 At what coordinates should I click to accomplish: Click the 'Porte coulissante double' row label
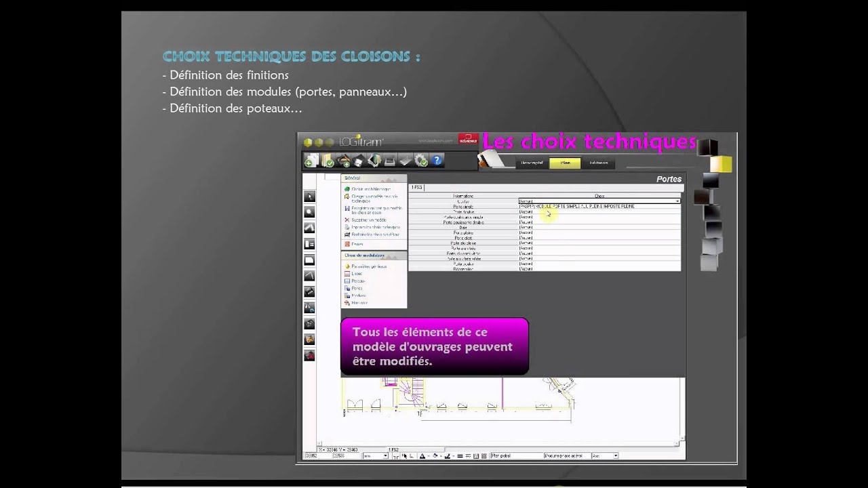463,222
